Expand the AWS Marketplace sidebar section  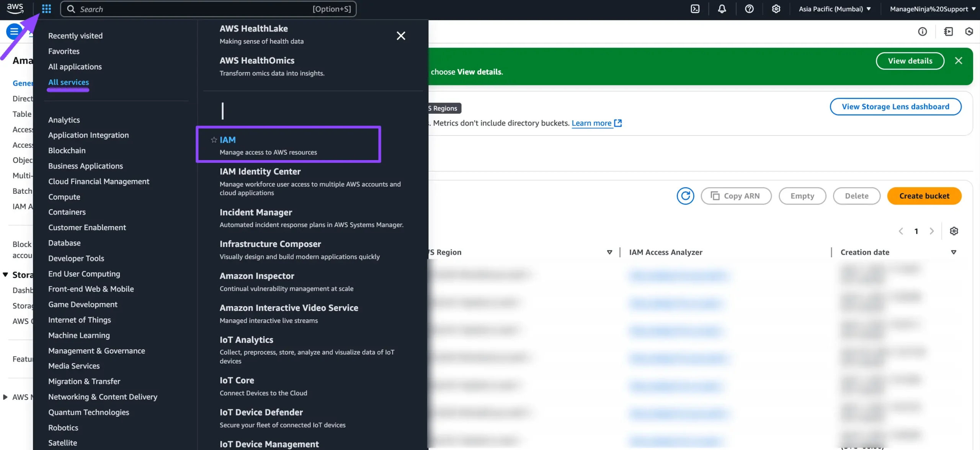pos(5,397)
